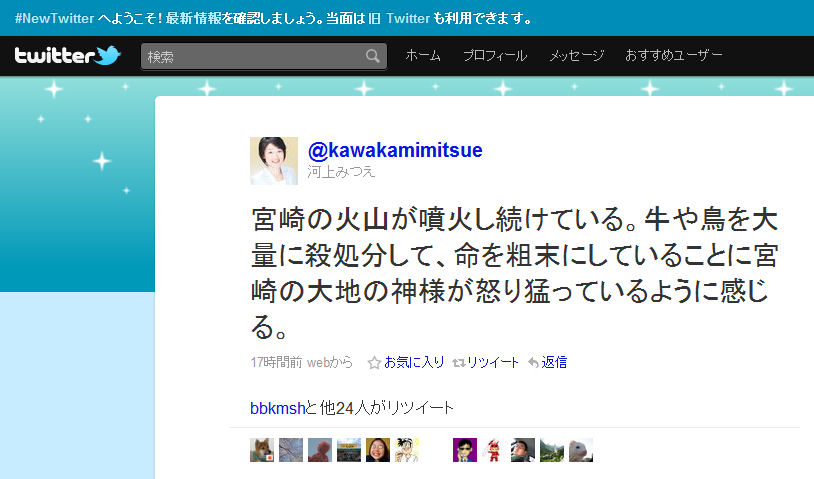Open the kawakamimitsue profile photo
Viewport: 814px width, 479px height.
(274, 161)
